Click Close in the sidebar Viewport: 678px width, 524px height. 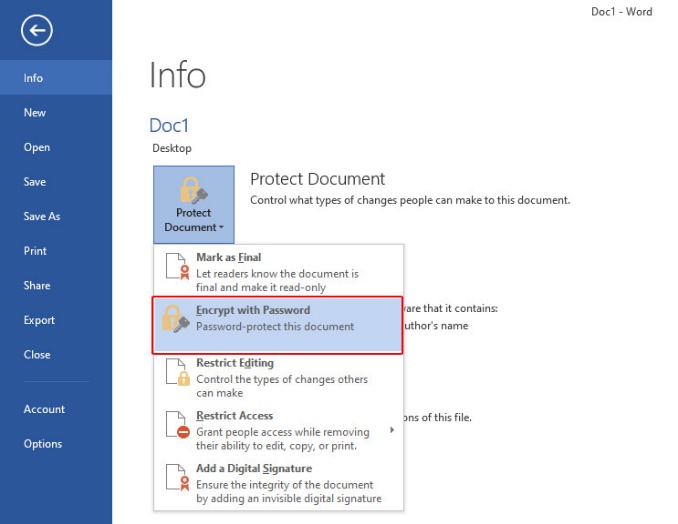tap(56, 355)
